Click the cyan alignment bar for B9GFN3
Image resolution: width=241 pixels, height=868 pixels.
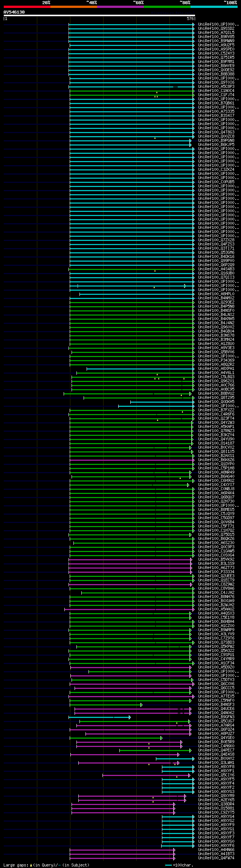point(99,717)
